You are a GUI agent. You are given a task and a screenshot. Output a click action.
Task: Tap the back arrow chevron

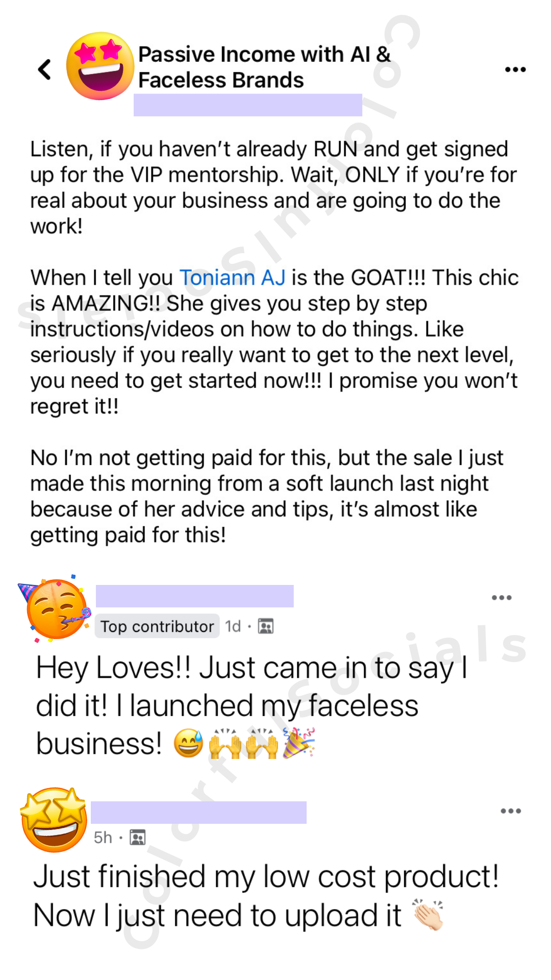click(x=45, y=69)
